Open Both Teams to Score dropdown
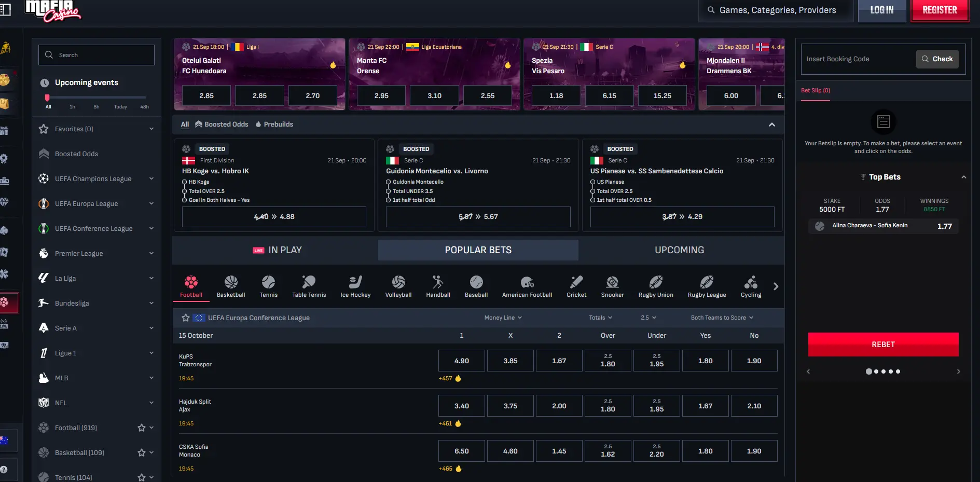Viewport: 980px width, 482px height. (x=722, y=318)
